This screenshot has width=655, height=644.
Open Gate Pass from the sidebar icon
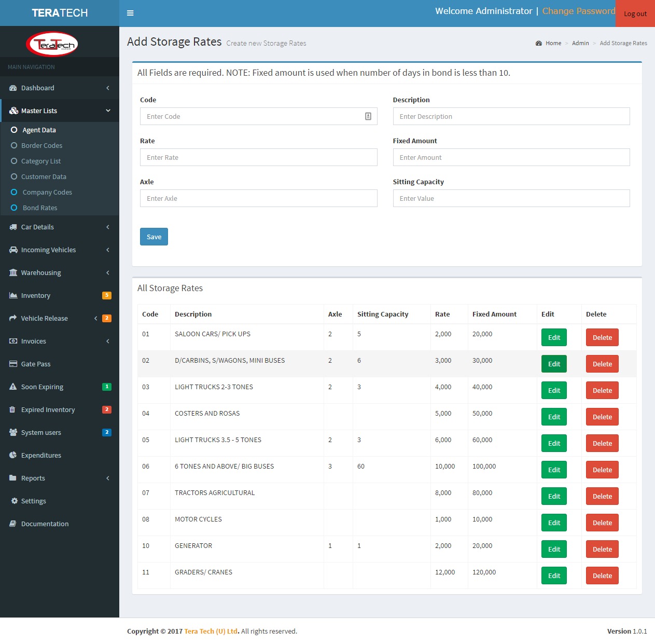(x=12, y=364)
